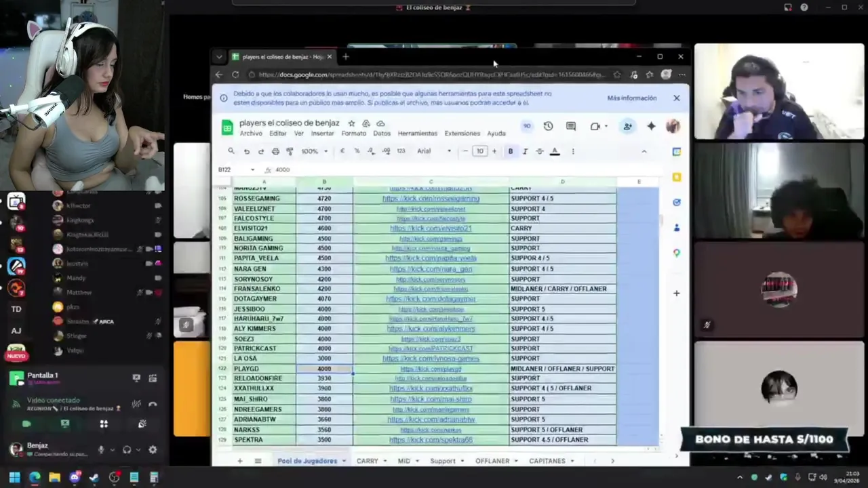Click the search magnifier in Sheets toolbar

(x=231, y=151)
